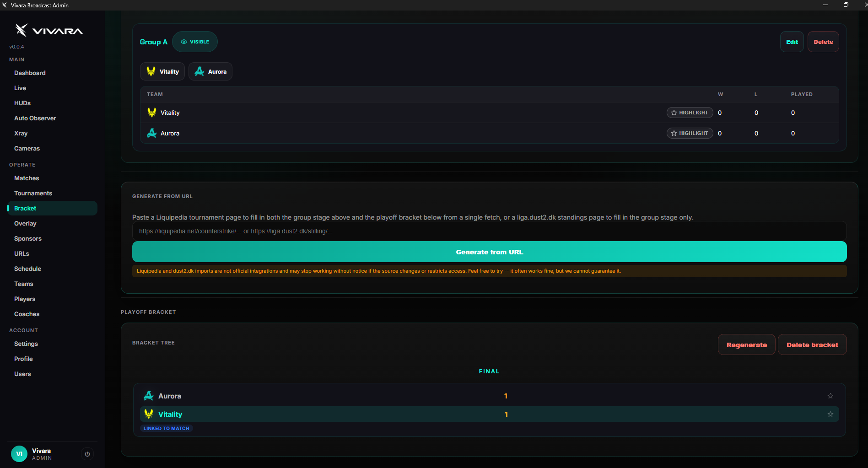Select the Aurora team chip under Group A
The width and height of the screenshot is (868, 468).
pyautogui.click(x=210, y=71)
